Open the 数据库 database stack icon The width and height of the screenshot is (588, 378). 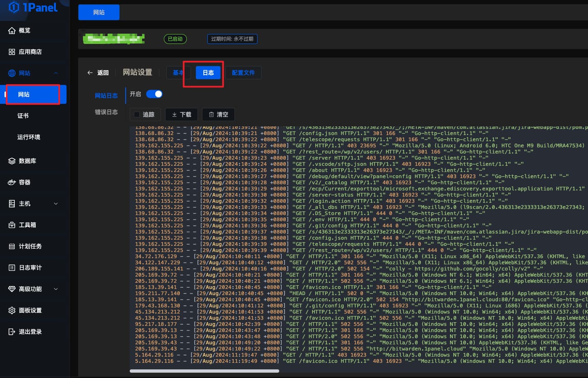12,161
